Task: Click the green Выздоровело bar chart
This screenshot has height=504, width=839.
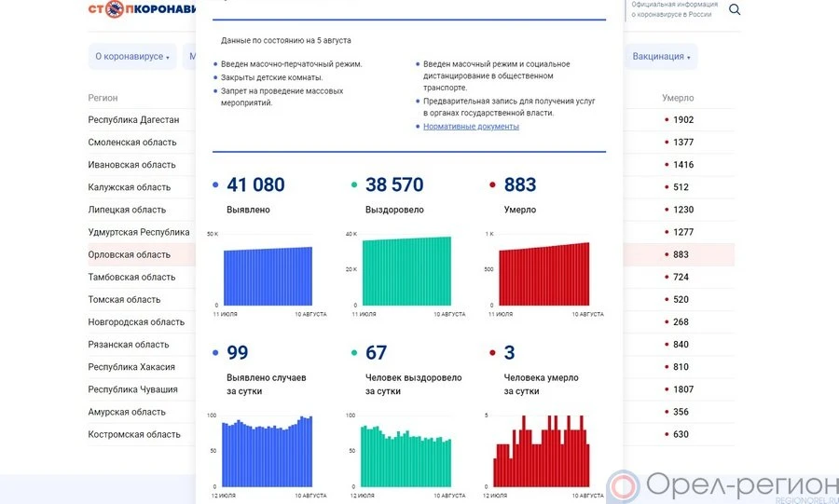Action: pos(406,271)
